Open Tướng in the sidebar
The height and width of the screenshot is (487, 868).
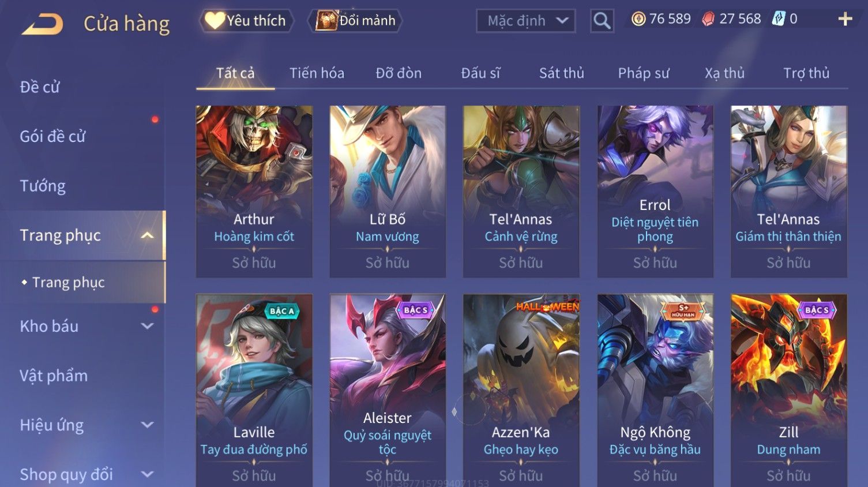(x=43, y=186)
